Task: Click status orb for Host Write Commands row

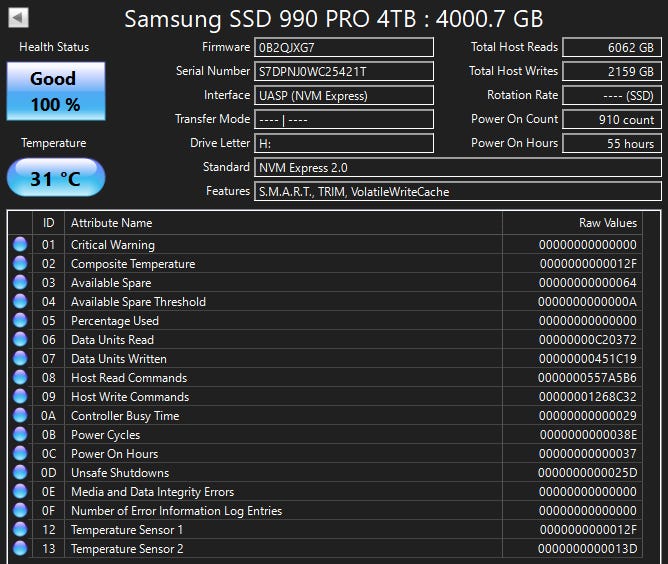Action: (20, 396)
